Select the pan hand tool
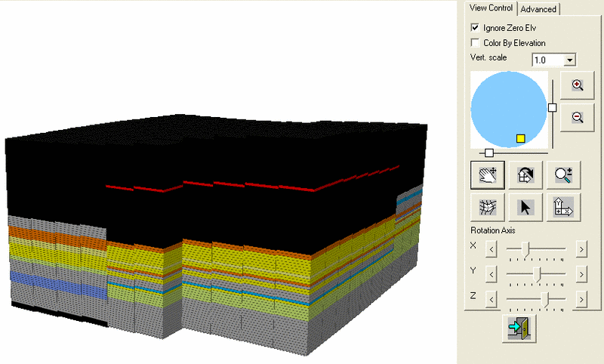Image resolution: width=604 pixels, height=364 pixels. (x=488, y=175)
